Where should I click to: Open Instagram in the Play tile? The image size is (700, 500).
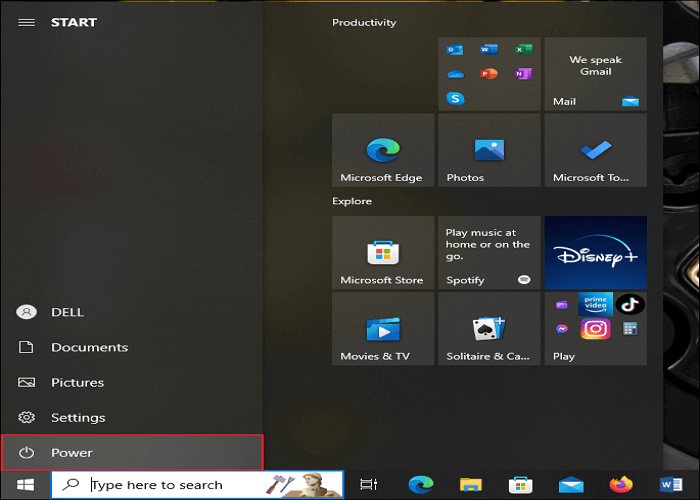click(x=596, y=329)
